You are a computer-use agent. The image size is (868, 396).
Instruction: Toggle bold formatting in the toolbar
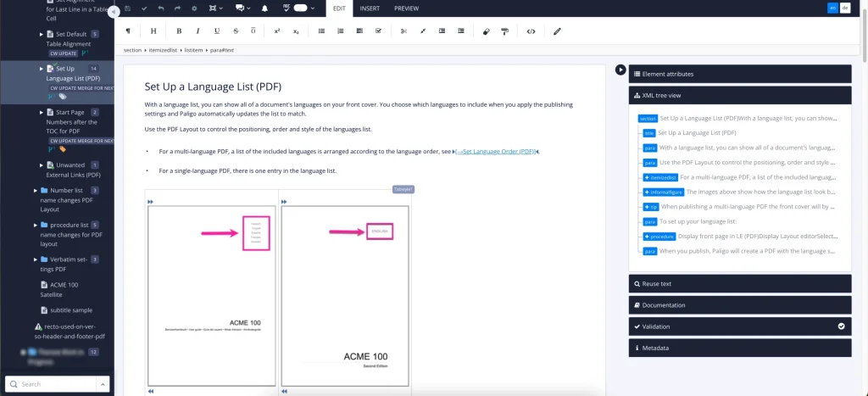coord(179,31)
